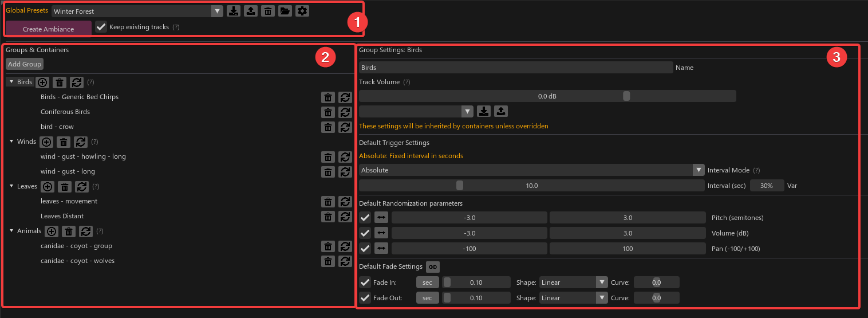Add a container to the Animals group

[52, 231]
